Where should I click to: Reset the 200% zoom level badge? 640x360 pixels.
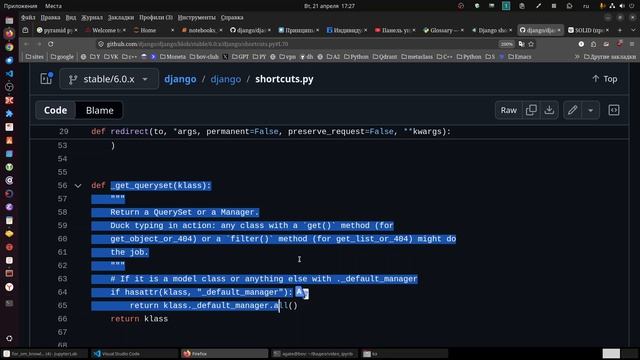(507, 44)
